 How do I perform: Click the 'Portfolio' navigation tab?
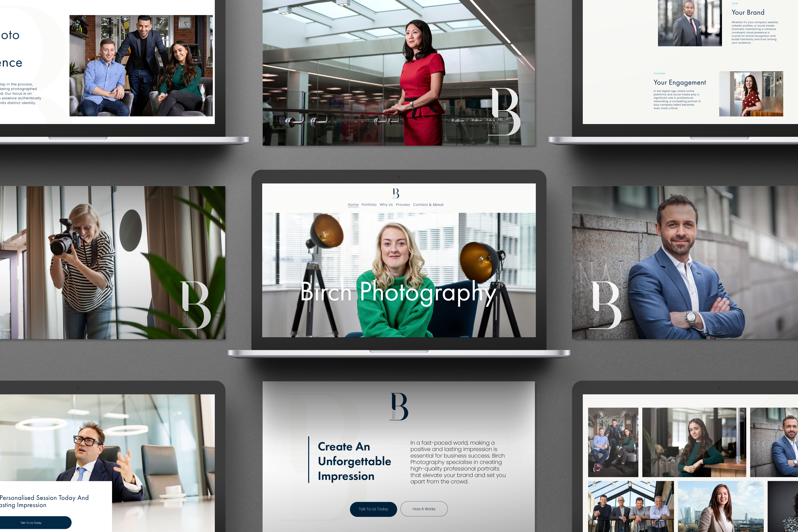(x=369, y=204)
